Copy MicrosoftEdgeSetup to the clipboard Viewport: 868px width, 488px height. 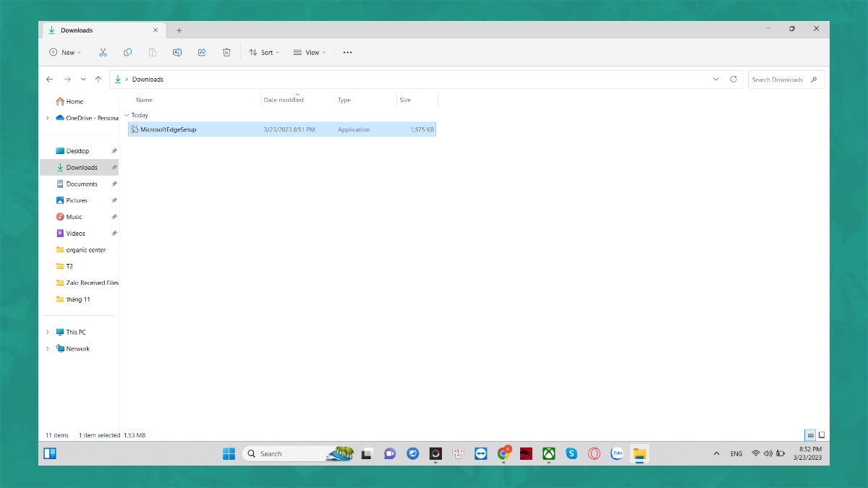point(127,52)
